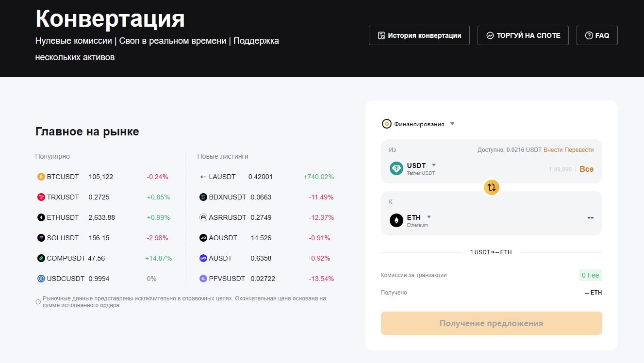This screenshot has height=363, width=644.
Task: Click the LA token icon by LAUSDT
Action: tap(203, 177)
